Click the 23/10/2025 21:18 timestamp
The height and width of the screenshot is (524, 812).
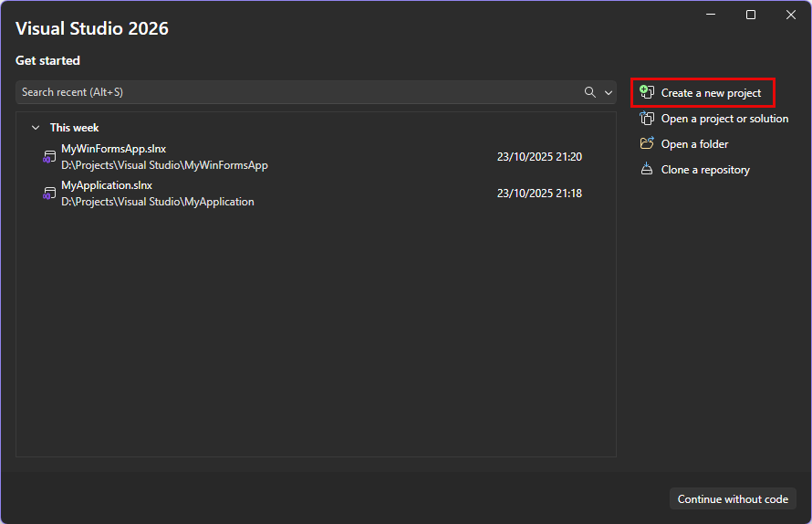539,193
